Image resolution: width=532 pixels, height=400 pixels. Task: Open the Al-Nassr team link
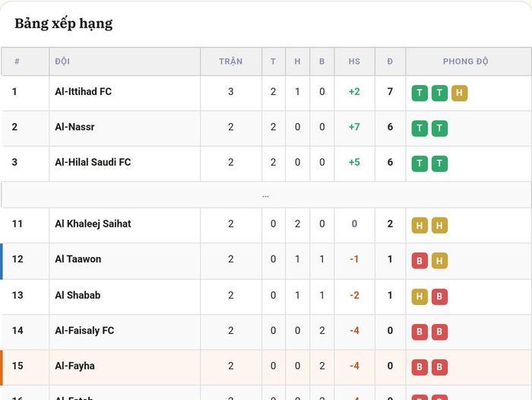pos(74,127)
